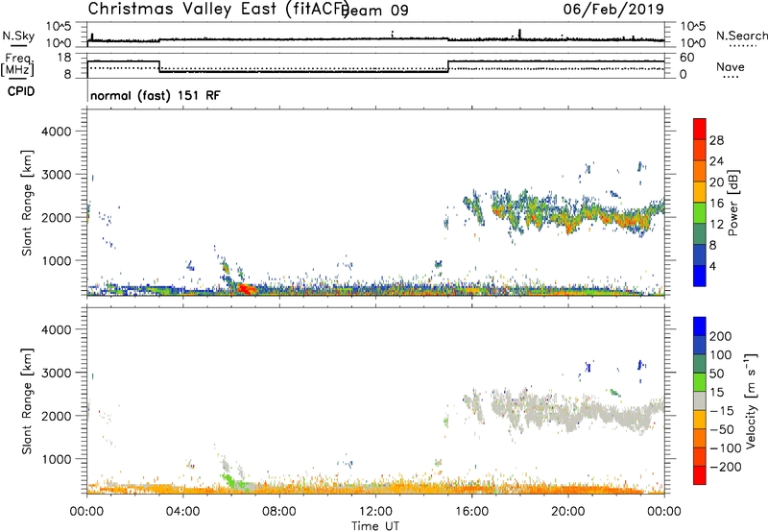Click the 'Beam 09' label
This screenshot has height=532, width=768.
pyautogui.click(x=375, y=11)
